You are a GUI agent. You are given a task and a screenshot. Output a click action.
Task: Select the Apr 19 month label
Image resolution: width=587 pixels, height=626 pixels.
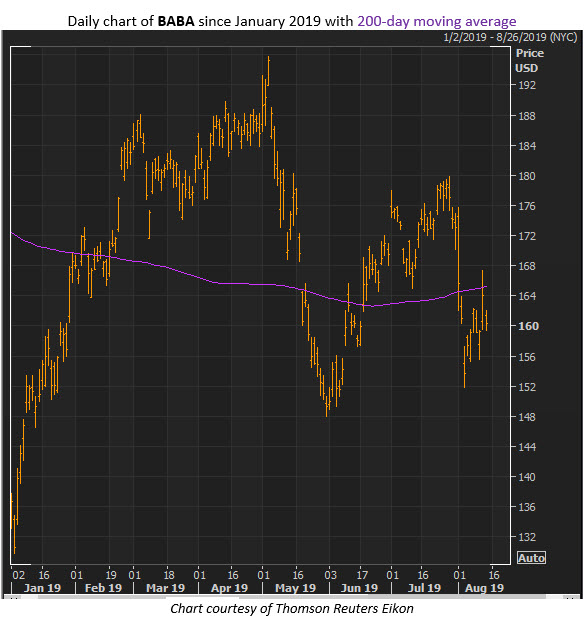(229, 588)
